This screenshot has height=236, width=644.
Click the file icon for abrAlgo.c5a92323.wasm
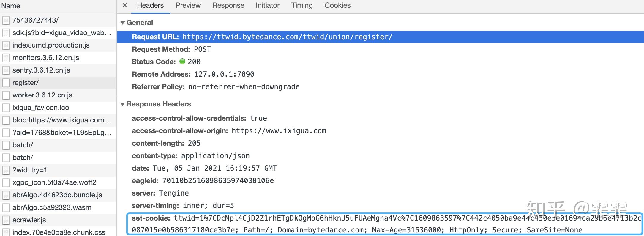click(x=6, y=207)
